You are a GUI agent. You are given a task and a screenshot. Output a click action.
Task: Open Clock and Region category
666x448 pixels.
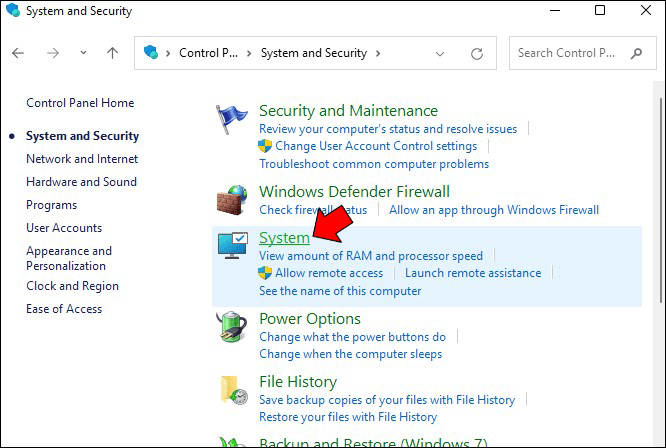72,286
